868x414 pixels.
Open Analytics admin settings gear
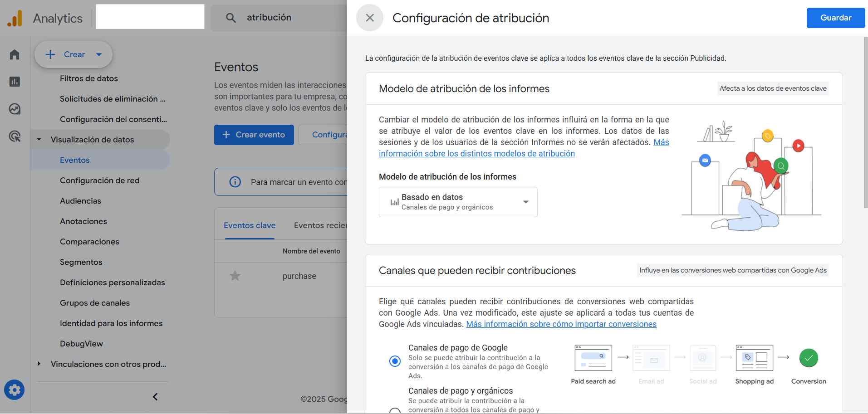click(x=14, y=390)
